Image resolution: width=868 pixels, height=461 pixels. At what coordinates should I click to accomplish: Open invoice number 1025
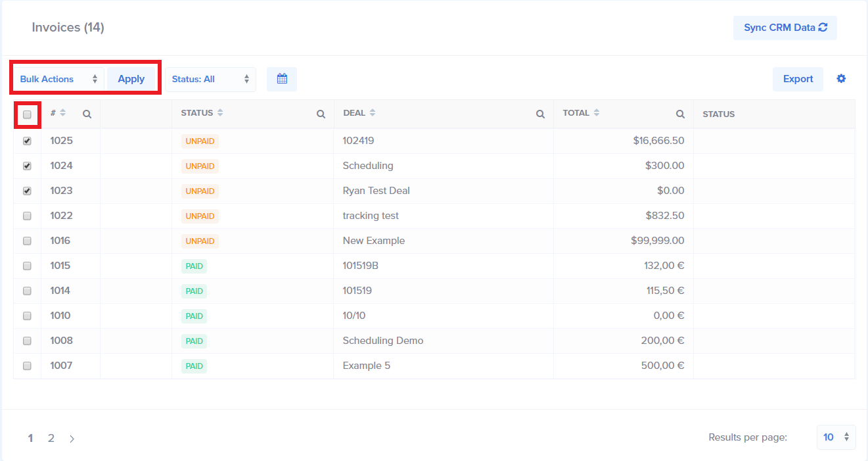tap(61, 141)
